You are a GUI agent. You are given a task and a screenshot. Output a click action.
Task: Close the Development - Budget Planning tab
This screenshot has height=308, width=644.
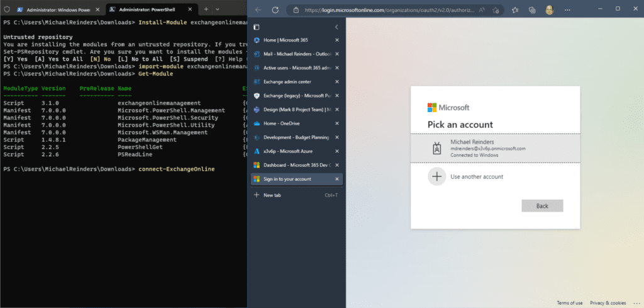[337, 137]
